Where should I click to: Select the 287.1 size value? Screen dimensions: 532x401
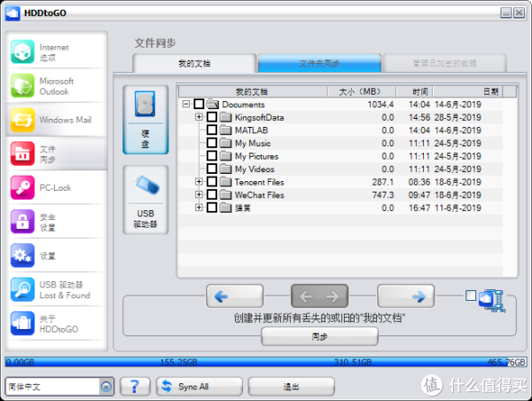[x=383, y=182]
